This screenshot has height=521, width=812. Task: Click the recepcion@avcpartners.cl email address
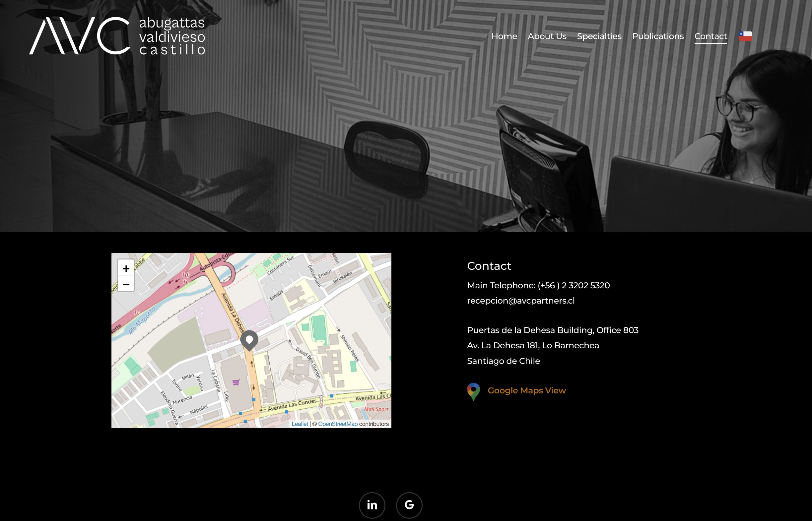(x=521, y=301)
